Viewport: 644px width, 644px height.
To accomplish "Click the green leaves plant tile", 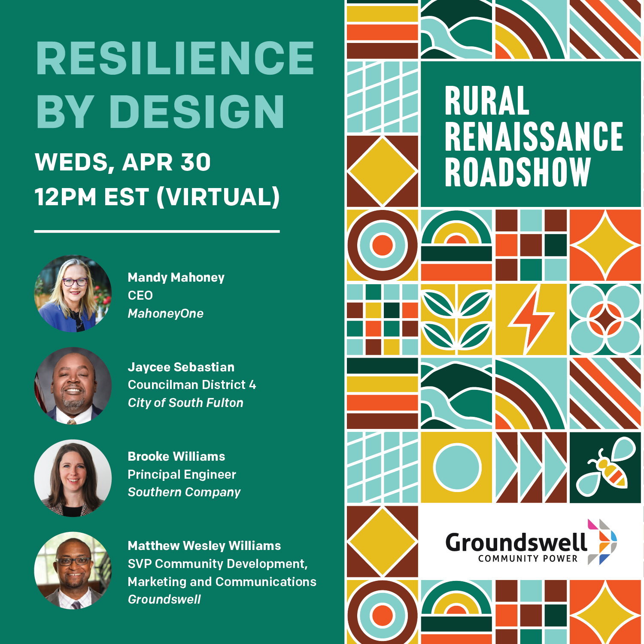I will (x=456, y=319).
